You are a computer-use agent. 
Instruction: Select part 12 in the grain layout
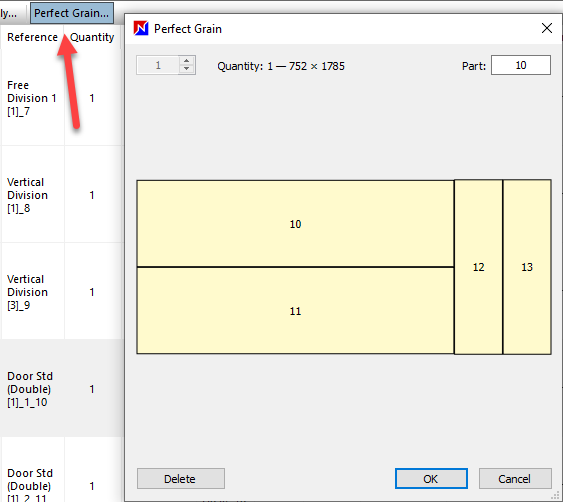(x=478, y=267)
